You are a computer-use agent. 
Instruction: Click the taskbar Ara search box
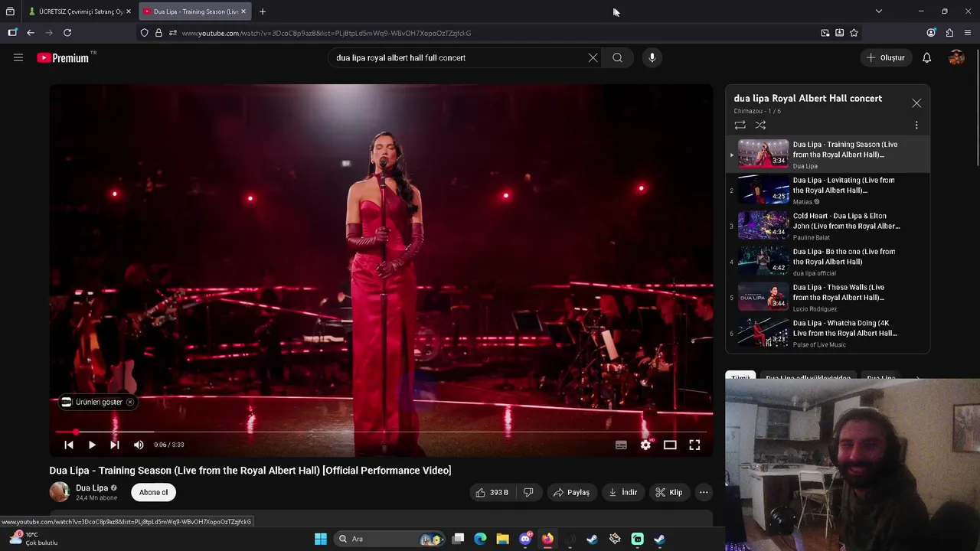390,539
